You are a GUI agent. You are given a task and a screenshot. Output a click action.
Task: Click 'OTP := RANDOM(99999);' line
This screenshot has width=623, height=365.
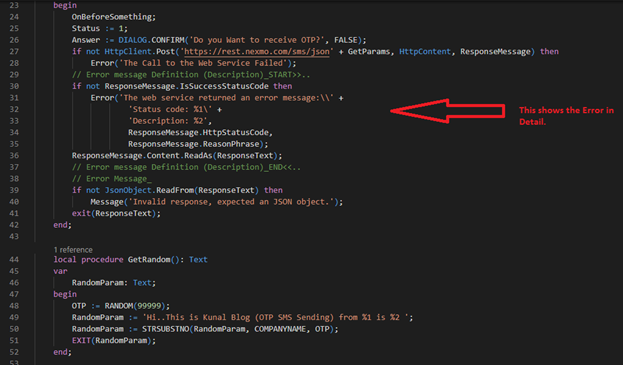pyautogui.click(x=121, y=306)
